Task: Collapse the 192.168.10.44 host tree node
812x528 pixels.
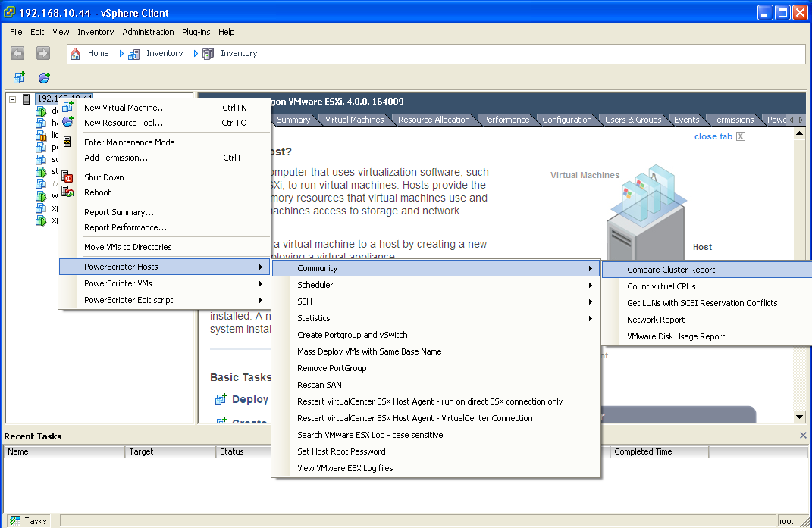Action: coord(12,99)
